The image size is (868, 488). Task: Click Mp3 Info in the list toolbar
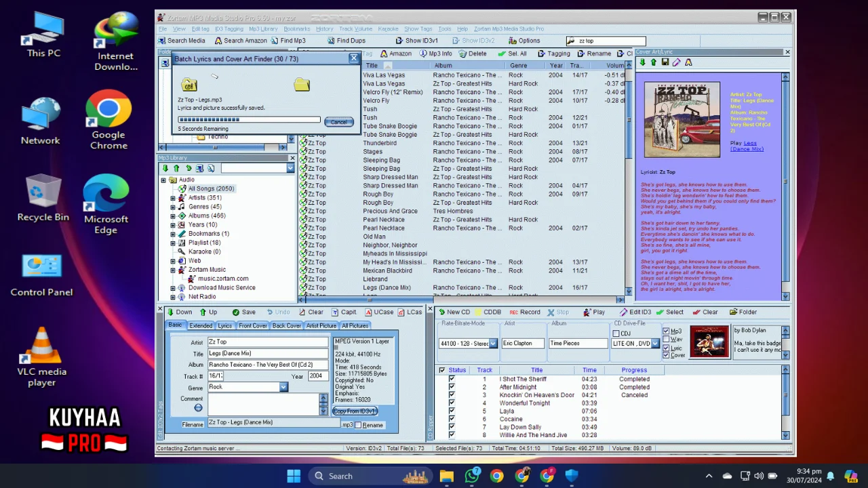(x=435, y=54)
